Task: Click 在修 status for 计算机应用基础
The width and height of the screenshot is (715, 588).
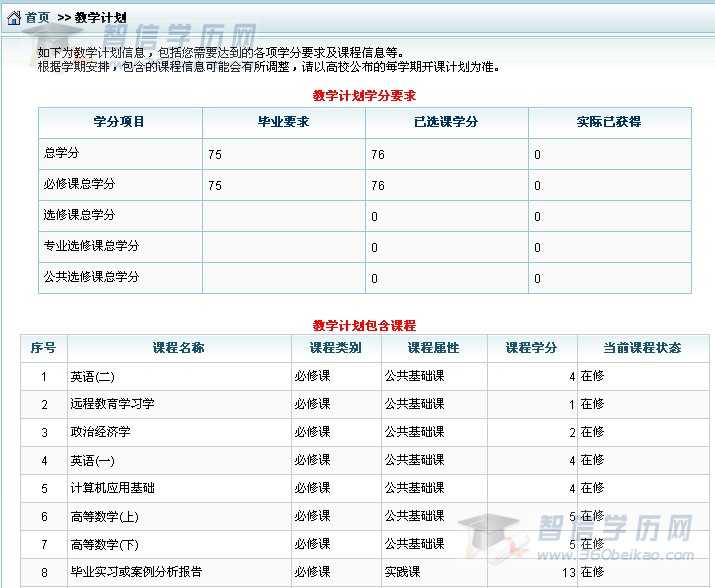Action: (x=592, y=488)
